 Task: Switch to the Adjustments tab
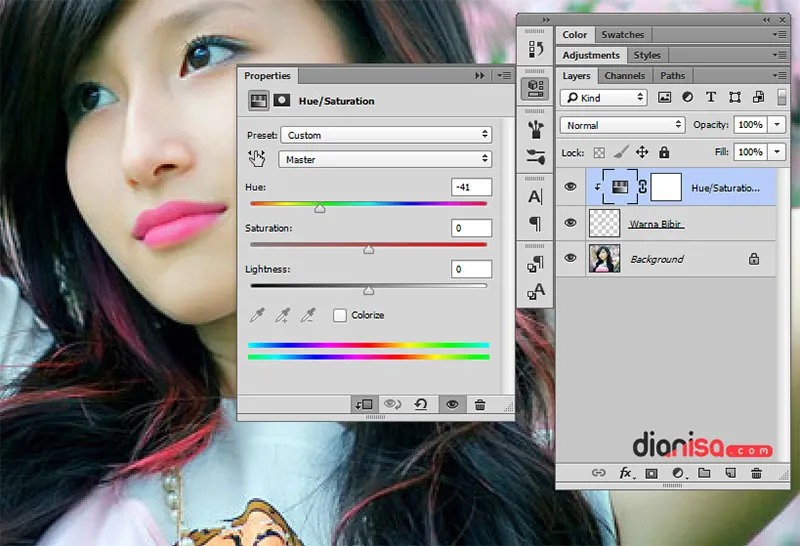(591, 55)
